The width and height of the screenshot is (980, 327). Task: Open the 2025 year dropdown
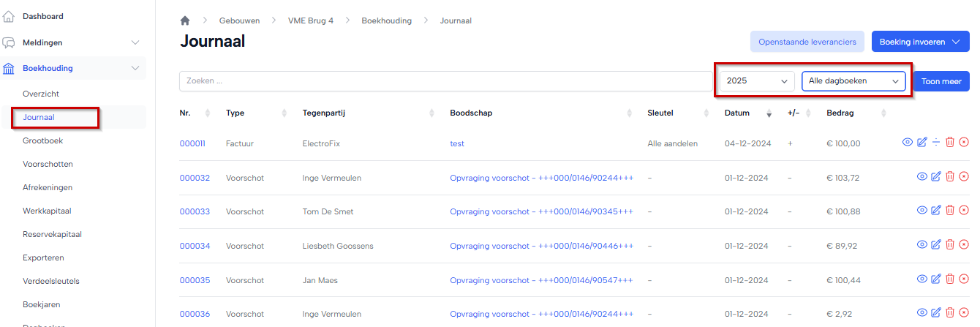(x=756, y=81)
